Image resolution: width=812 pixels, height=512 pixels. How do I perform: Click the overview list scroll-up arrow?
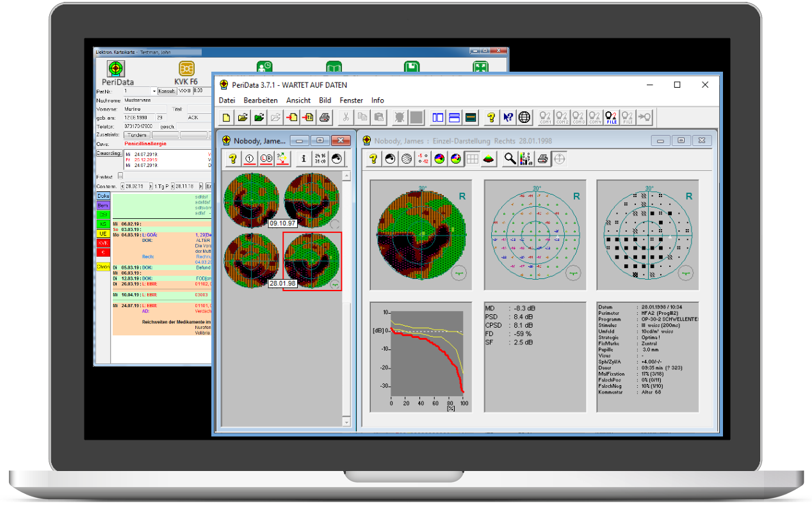pyautogui.click(x=346, y=176)
